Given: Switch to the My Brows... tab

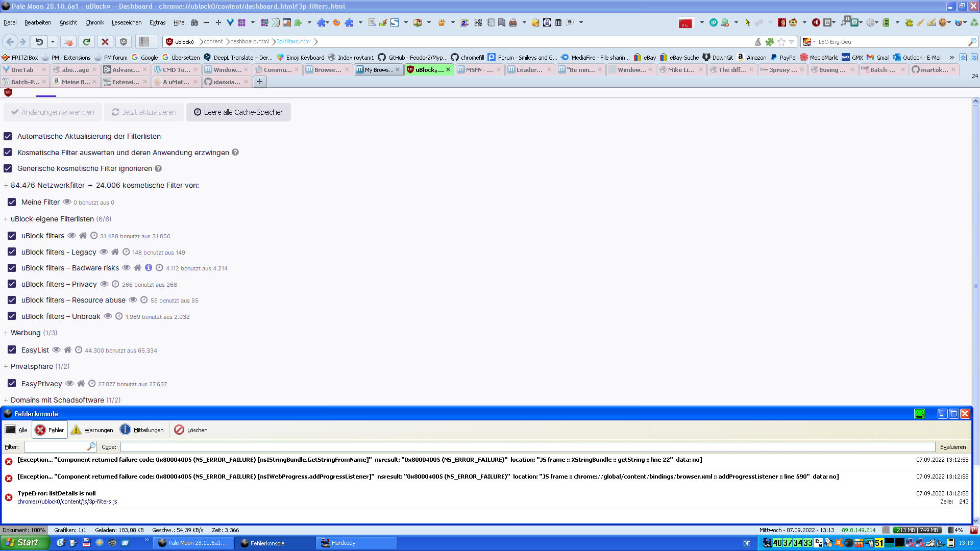Looking at the screenshot, I should coord(379,70).
